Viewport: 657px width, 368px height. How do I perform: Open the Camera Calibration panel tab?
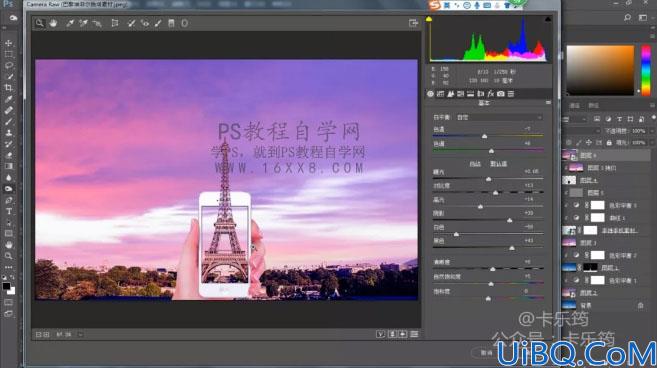point(501,94)
